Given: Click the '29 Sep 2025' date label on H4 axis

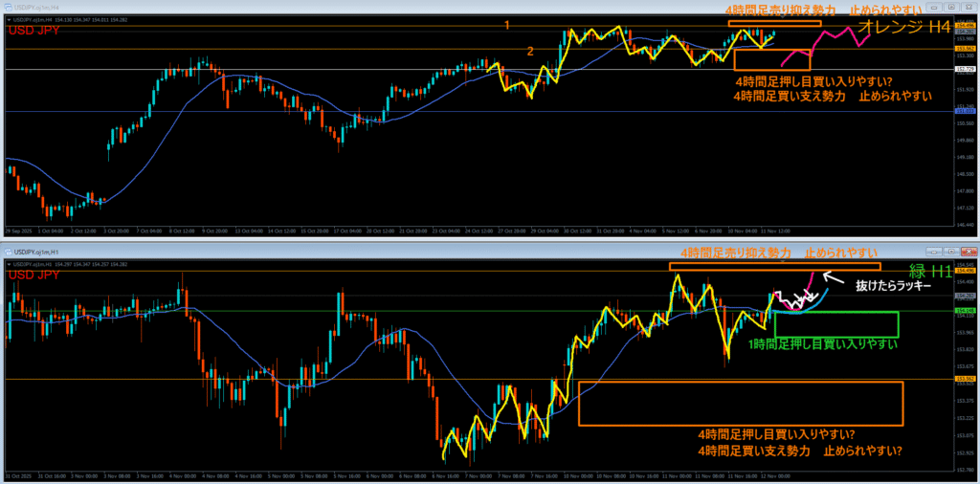Looking at the screenshot, I should 18,231.
